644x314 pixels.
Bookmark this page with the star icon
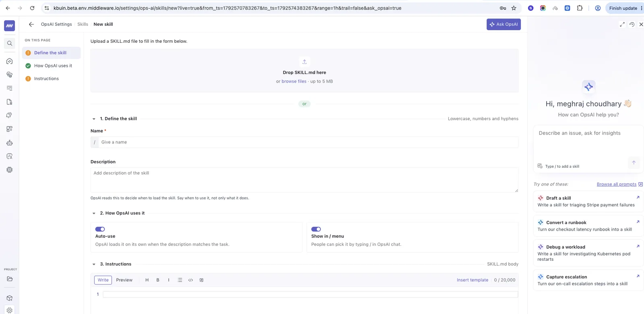(514, 8)
